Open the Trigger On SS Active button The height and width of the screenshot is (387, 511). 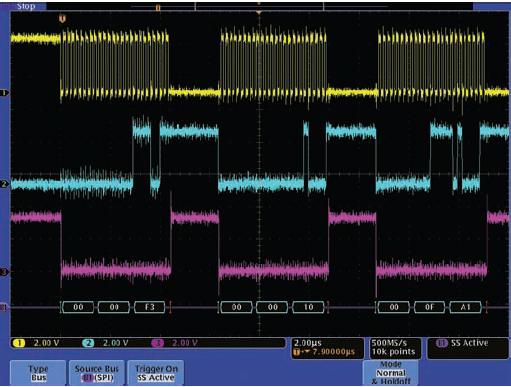(x=156, y=373)
